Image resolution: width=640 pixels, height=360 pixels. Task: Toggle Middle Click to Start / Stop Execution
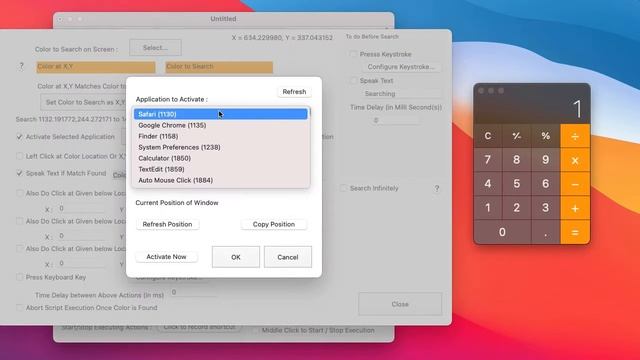255,330
